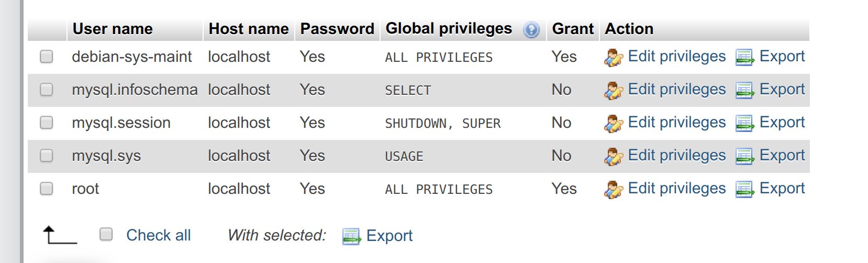Tick the checkbox for root user

(x=47, y=189)
